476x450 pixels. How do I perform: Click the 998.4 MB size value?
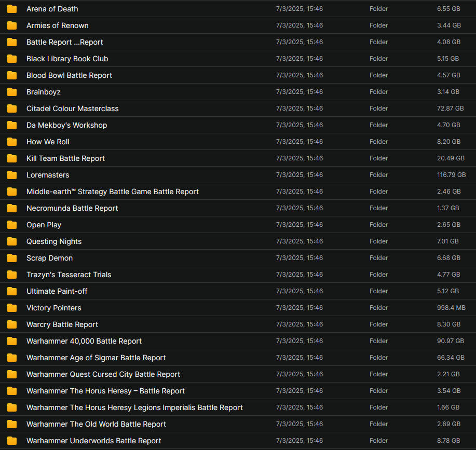tap(451, 308)
